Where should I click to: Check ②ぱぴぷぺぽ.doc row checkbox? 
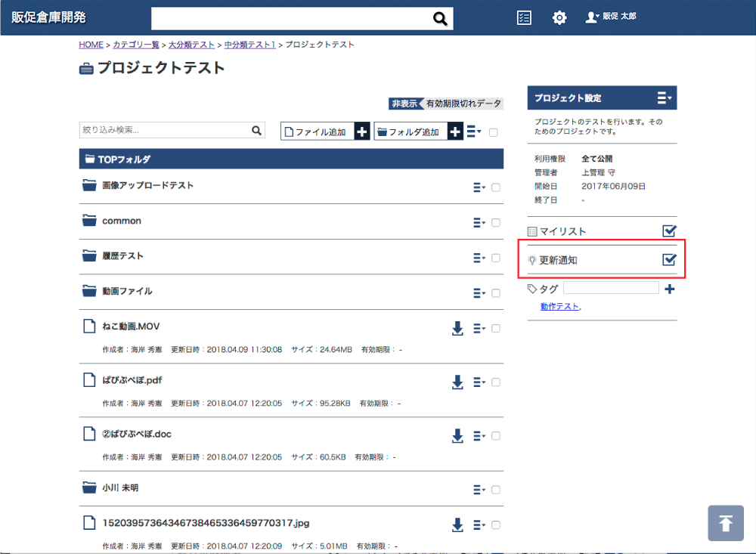pos(496,436)
